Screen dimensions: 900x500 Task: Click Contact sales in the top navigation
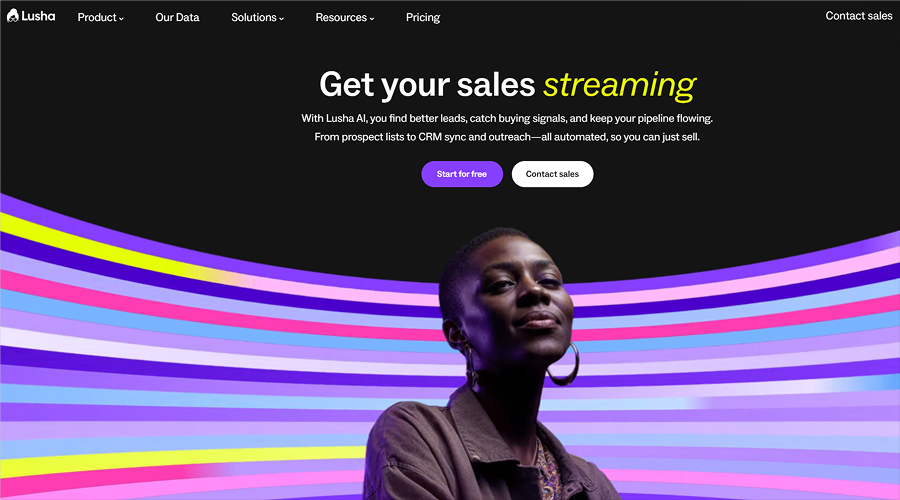(859, 16)
